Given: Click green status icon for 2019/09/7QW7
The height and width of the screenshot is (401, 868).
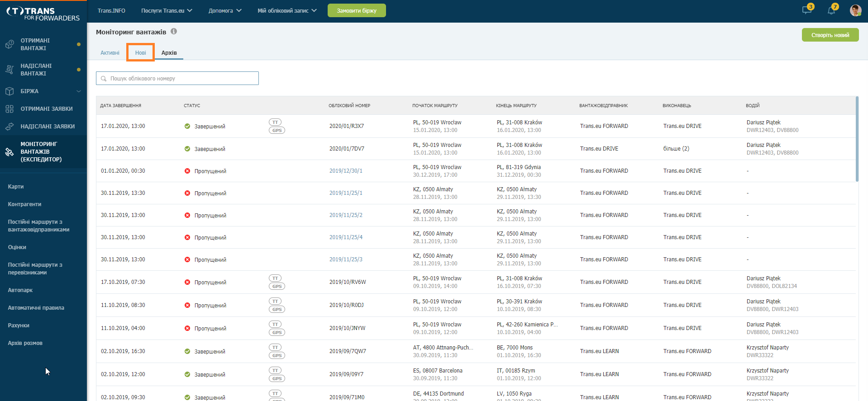Looking at the screenshot, I should click(x=187, y=351).
